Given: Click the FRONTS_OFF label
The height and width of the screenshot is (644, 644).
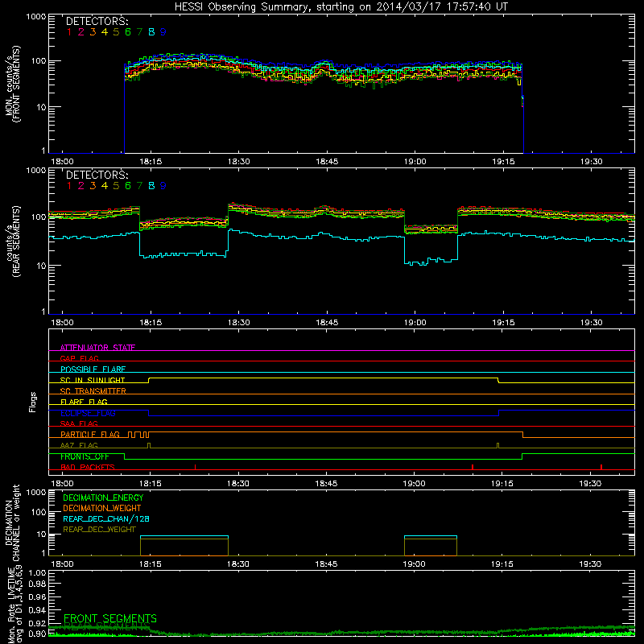Looking at the screenshot, I should pos(85,456).
